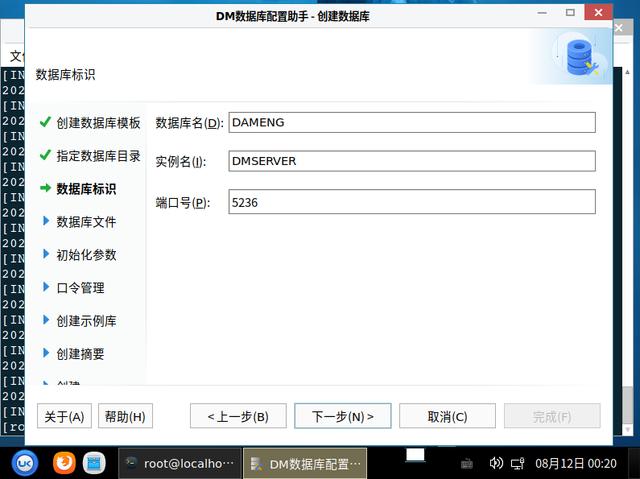Select the 创建示例库 step

[86, 321]
